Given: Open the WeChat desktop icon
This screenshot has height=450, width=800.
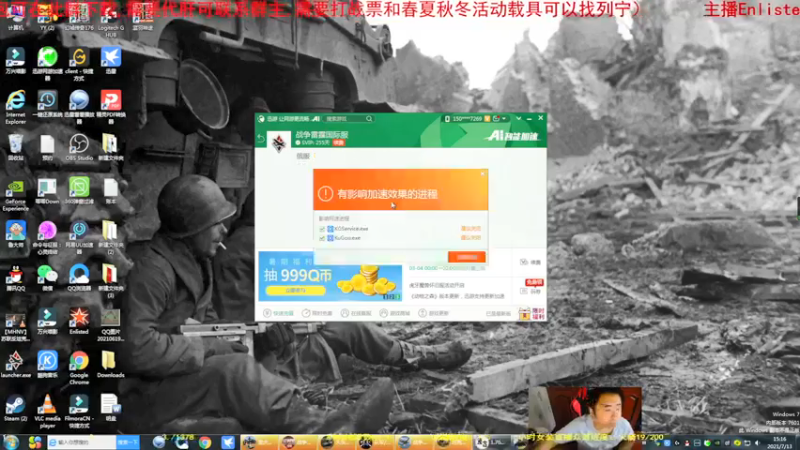Looking at the screenshot, I should tap(47, 278).
